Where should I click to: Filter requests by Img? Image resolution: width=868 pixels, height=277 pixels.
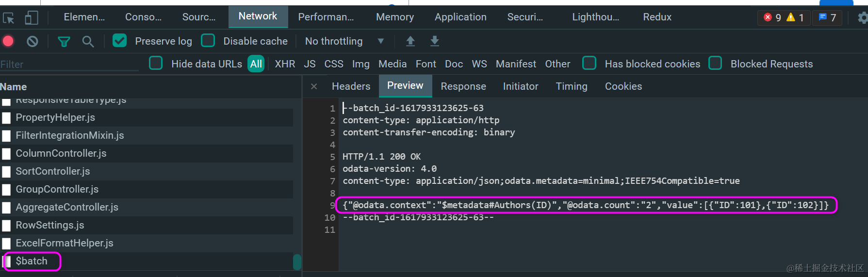pos(360,64)
